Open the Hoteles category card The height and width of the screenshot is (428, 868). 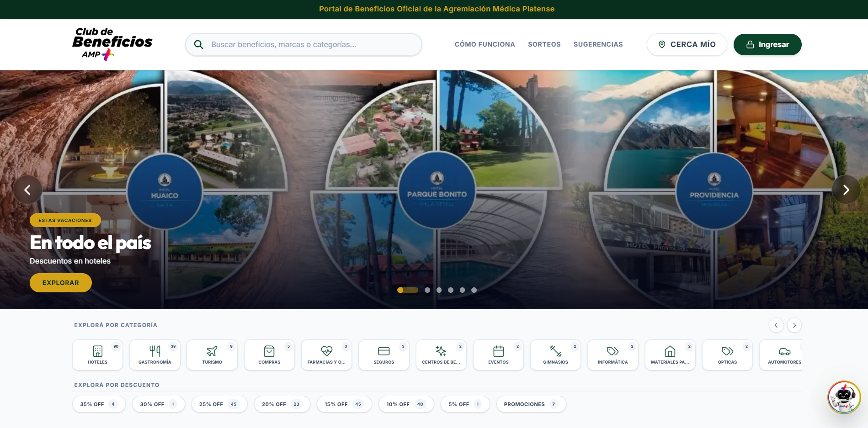97,355
